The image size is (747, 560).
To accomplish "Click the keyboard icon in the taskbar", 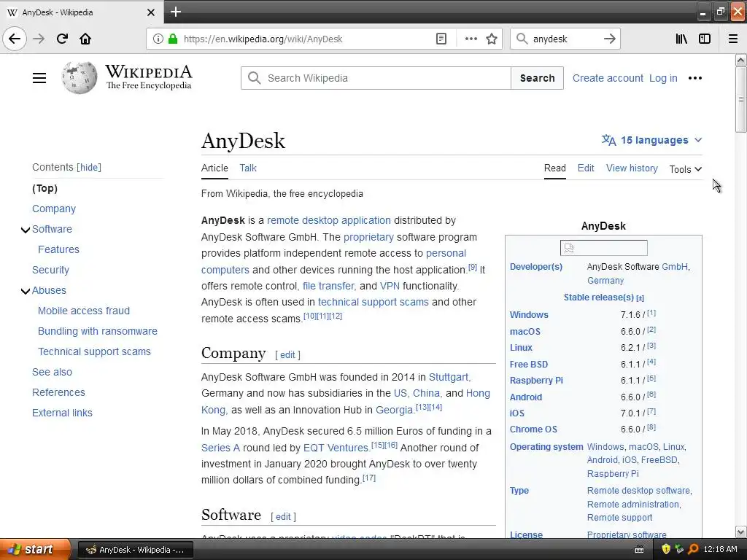I will [639, 550].
